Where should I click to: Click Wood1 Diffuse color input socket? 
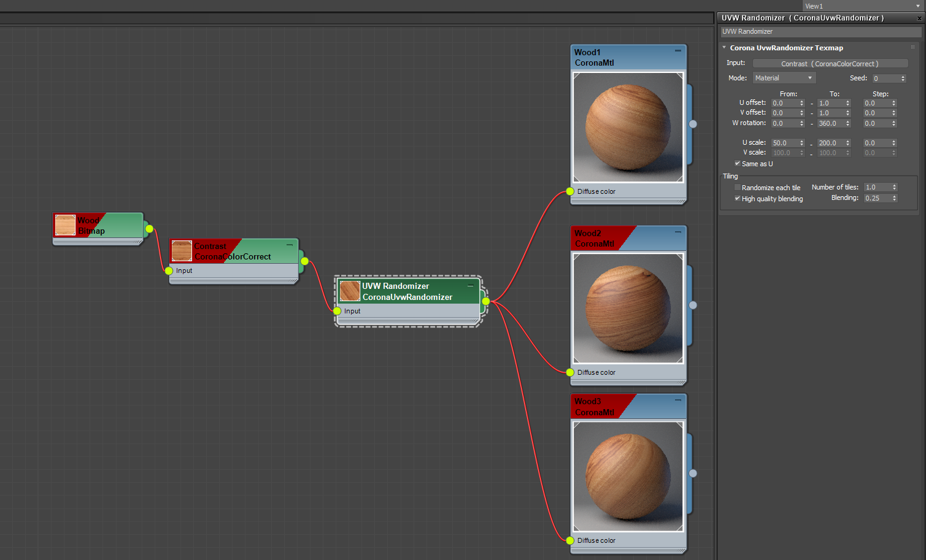(x=570, y=191)
